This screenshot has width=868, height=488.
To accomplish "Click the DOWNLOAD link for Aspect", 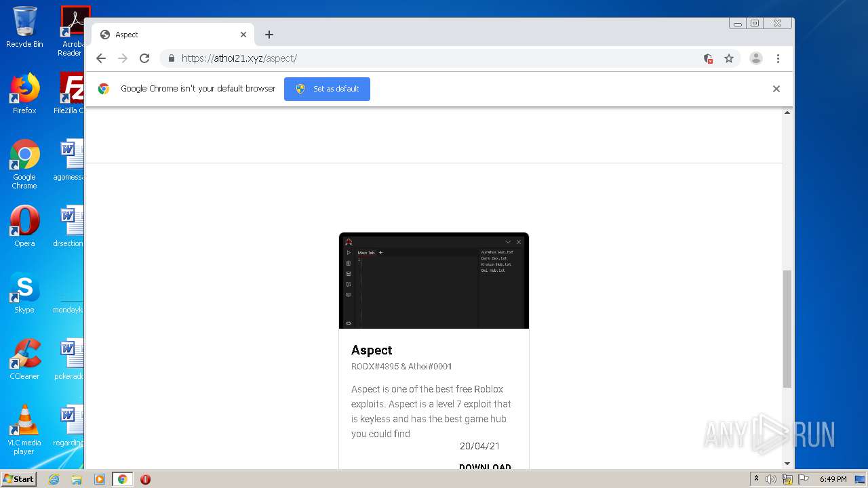I will [x=485, y=467].
